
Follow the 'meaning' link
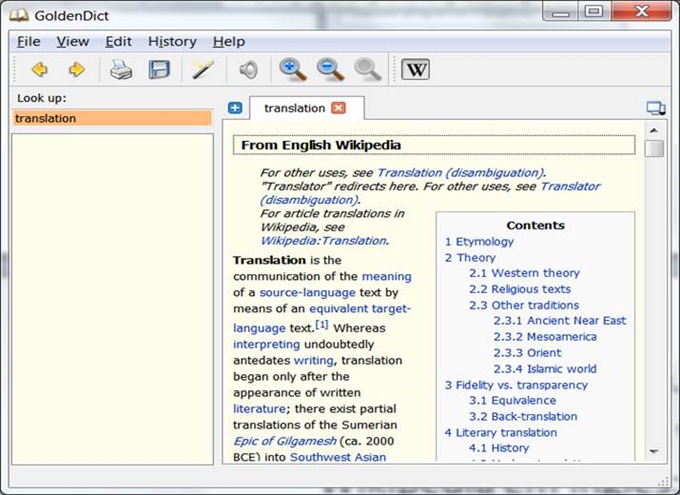(x=386, y=276)
